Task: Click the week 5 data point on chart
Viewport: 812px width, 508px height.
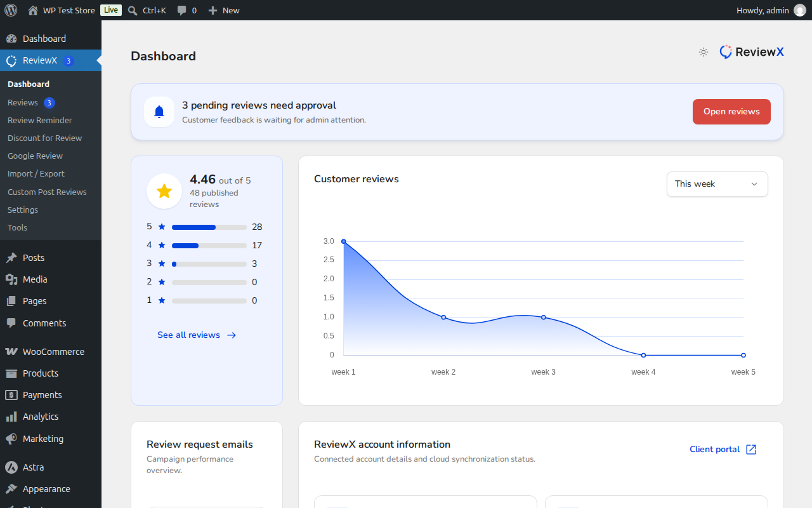Action: [x=743, y=355]
